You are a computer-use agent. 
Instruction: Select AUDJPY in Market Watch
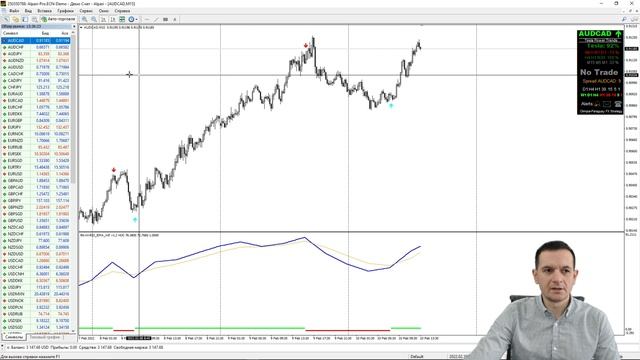pyautogui.click(x=36, y=54)
